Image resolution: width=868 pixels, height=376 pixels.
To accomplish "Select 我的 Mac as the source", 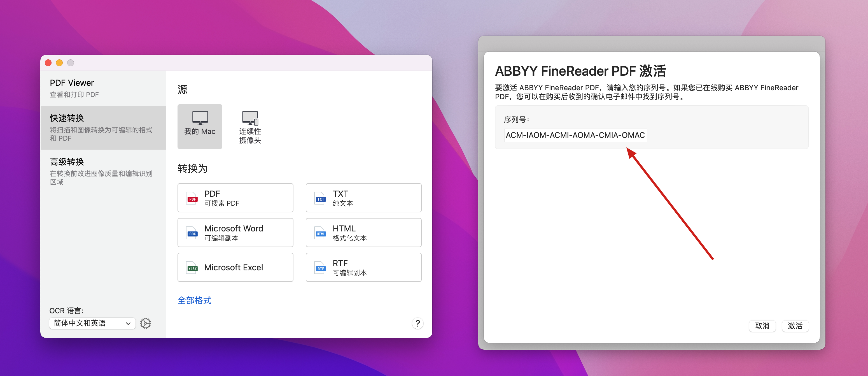I will click(199, 126).
